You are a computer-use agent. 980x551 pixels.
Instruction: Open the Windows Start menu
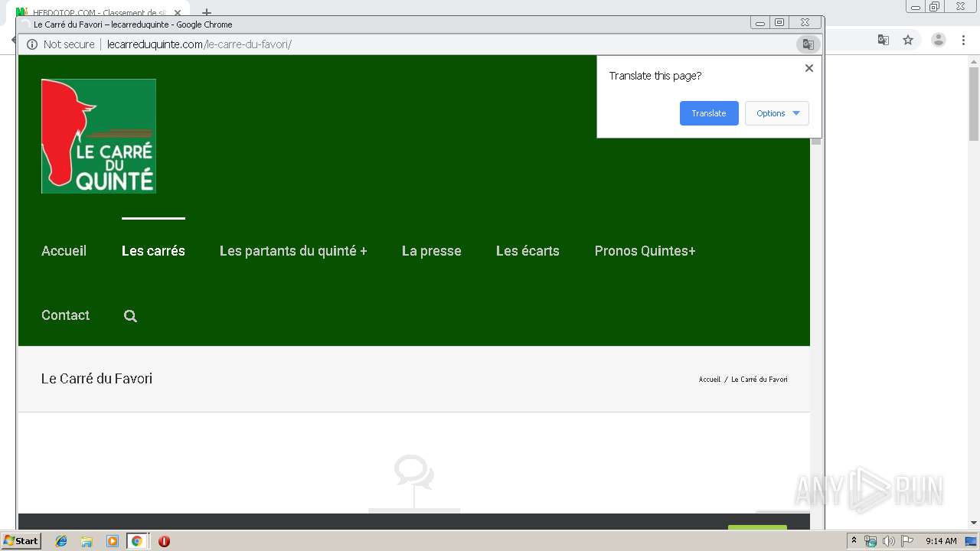point(21,540)
